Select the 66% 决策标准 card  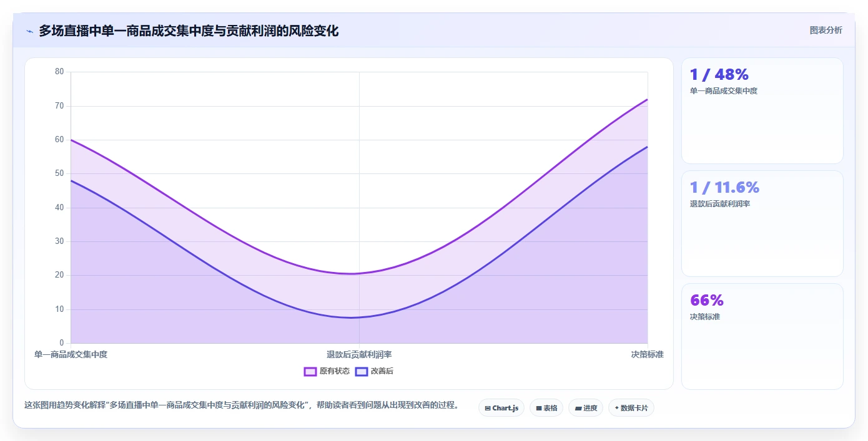[762, 337]
